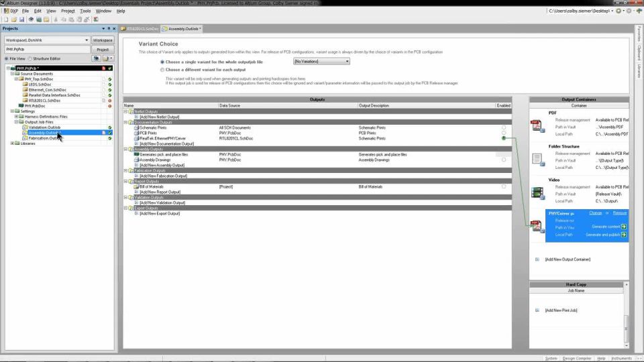Screen dimensions: 644x362
Task: Select the Structure Editor radio button
Action: [x=30, y=59]
